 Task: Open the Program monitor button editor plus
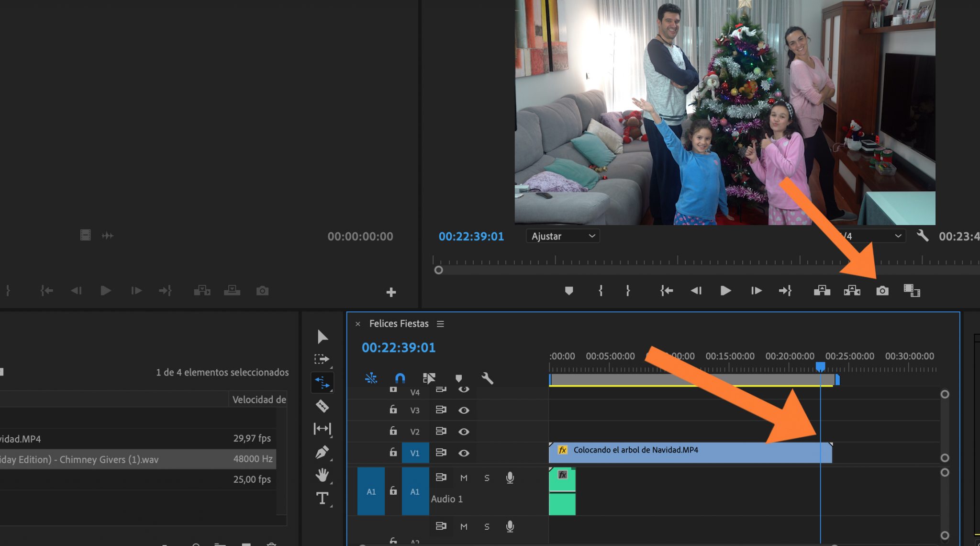(391, 292)
